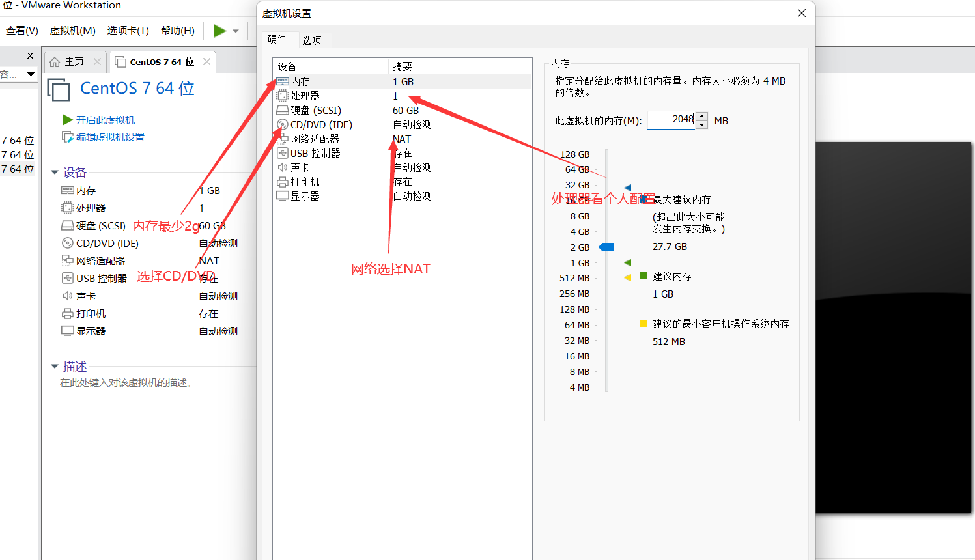Click the memory size field showing 2048
Screen dimensions: 975x560
click(x=671, y=120)
